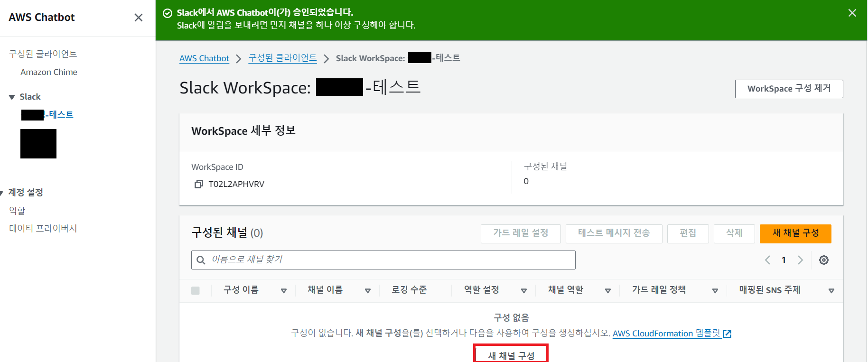Select Amazon Chime in sidebar
868x362 pixels.
49,72
